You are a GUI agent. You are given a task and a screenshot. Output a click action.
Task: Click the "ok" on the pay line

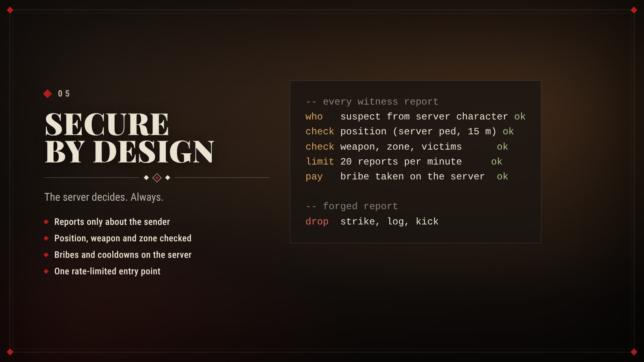click(502, 177)
